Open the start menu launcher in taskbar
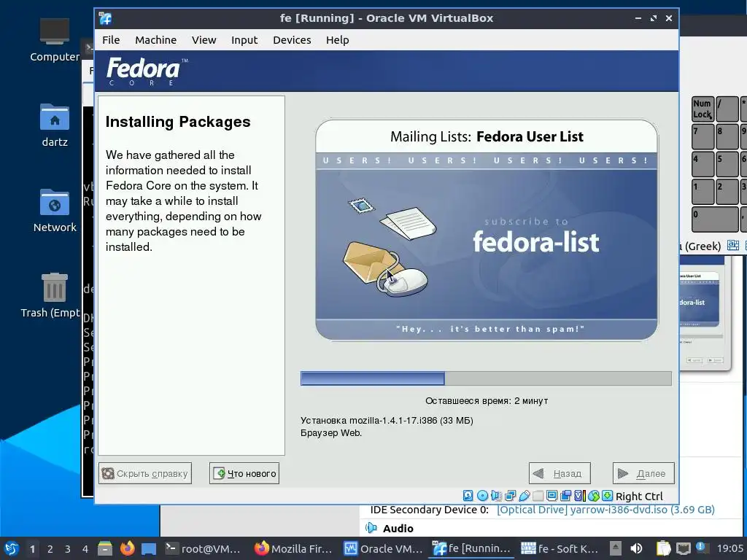Image resolution: width=747 pixels, height=560 pixels. point(12,548)
